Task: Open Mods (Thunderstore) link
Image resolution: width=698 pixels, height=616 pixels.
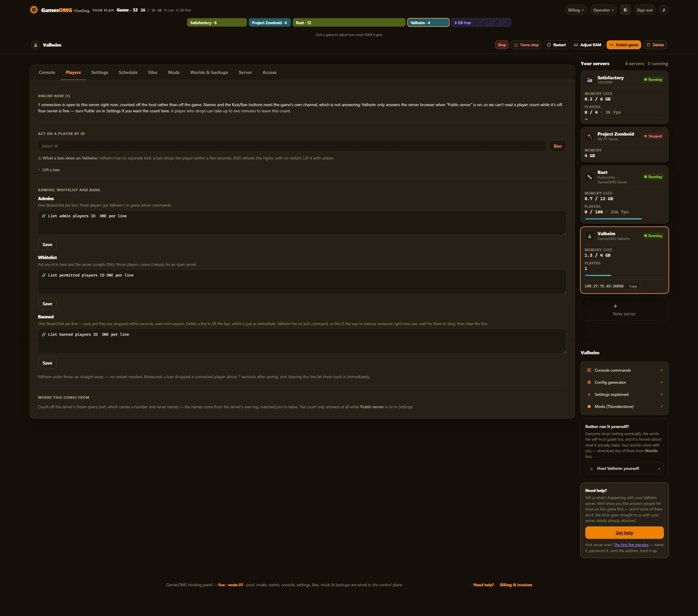Action: pyautogui.click(x=624, y=406)
